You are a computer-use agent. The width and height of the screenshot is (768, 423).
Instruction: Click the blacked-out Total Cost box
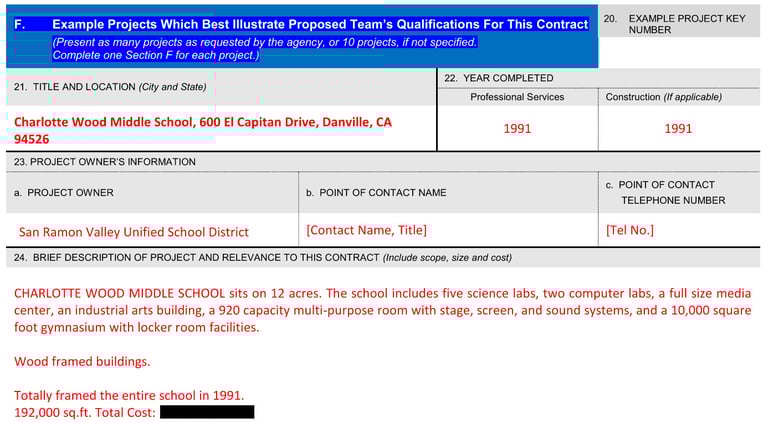click(x=207, y=412)
